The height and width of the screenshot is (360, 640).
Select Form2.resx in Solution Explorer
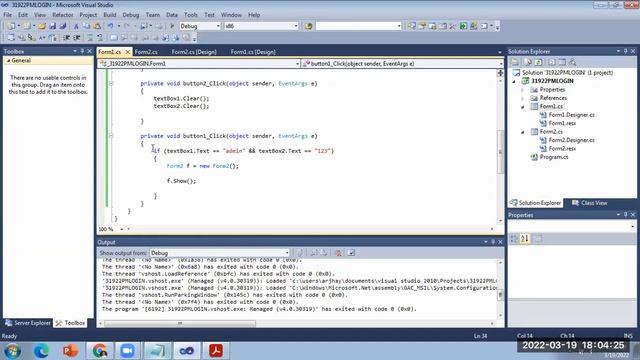562,149
